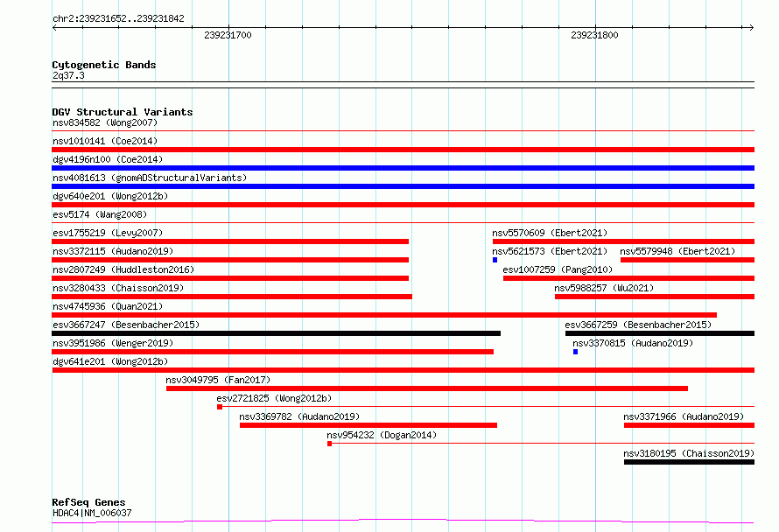Click the black esv3667247 (Besenbacher2015) bar
The width and height of the screenshot is (779, 532).
(277, 333)
